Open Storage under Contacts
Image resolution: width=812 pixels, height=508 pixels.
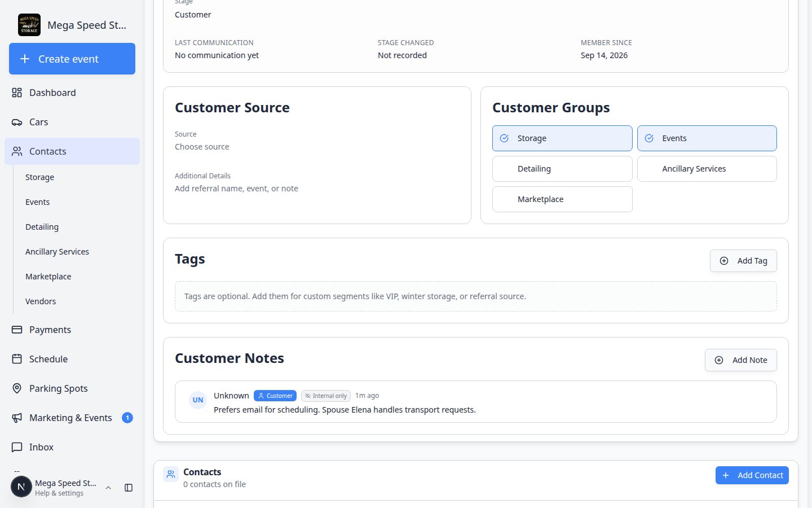coord(39,177)
